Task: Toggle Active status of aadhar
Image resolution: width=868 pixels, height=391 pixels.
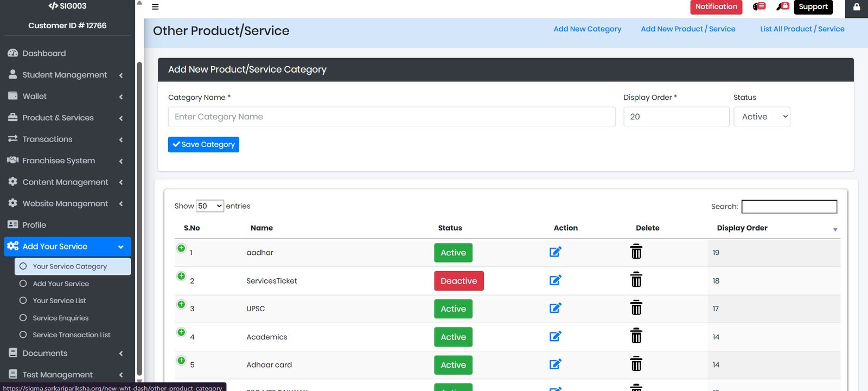Action: [x=453, y=253]
